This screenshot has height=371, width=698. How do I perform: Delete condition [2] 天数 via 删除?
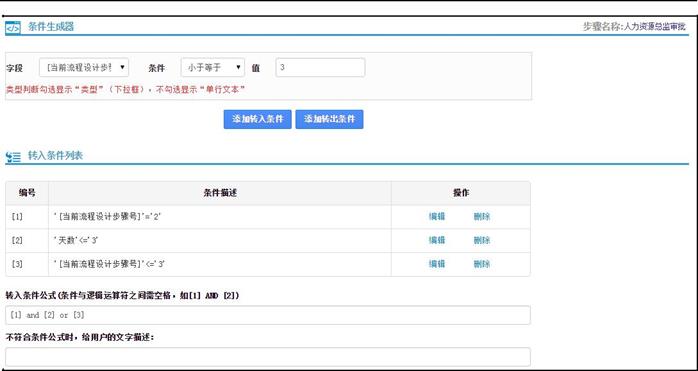tap(482, 241)
